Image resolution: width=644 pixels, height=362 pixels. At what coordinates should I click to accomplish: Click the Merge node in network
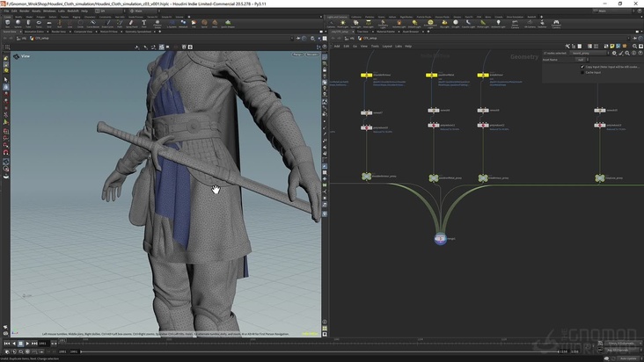441,238
